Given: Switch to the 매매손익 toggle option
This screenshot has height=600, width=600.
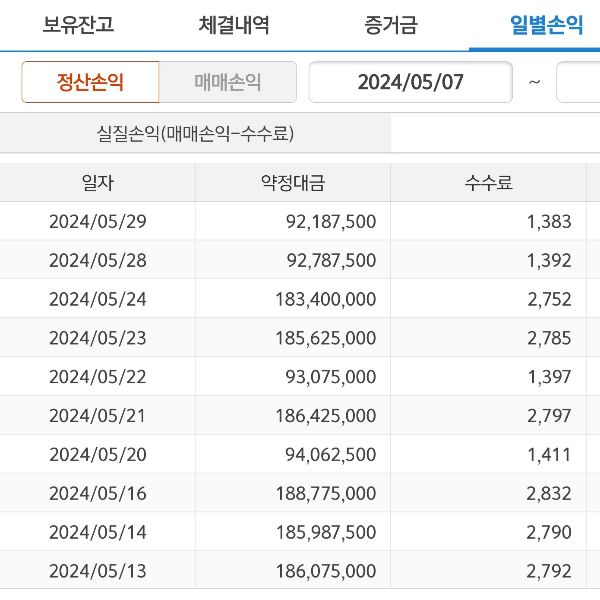Looking at the screenshot, I should (x=228, y=82).
